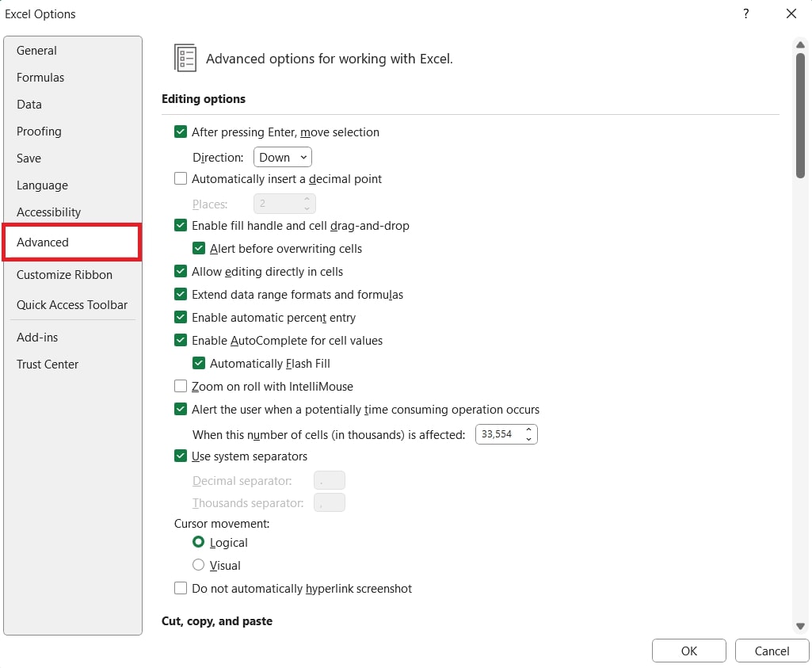Uncheck Extend data range formats and formulas
Image resolution: width=812 pixels, height=668 pixels.
[x=180, y=294]
